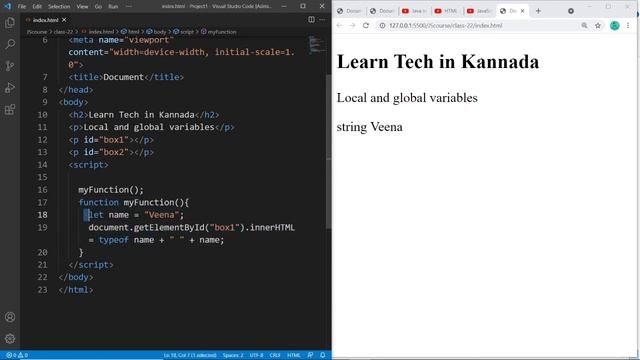Click the "Veena" string in code
The image size is (640, 360).
pyautogui.click(x=162, y=215)
